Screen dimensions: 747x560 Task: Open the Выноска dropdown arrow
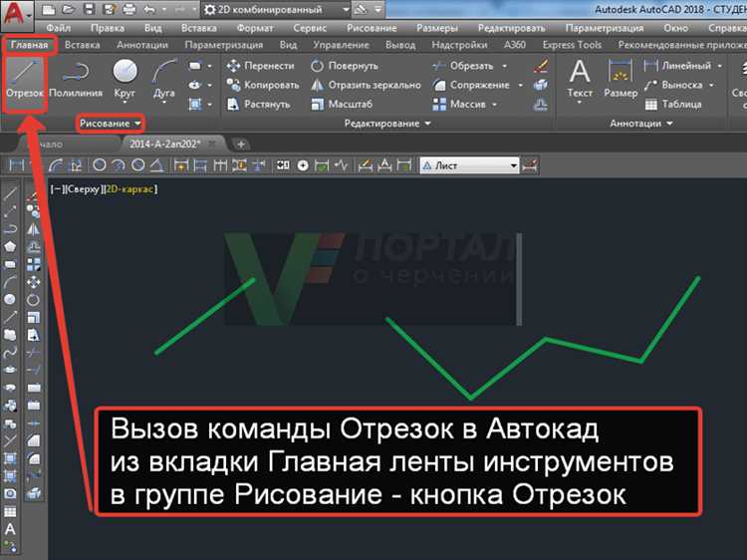point(711,85)
